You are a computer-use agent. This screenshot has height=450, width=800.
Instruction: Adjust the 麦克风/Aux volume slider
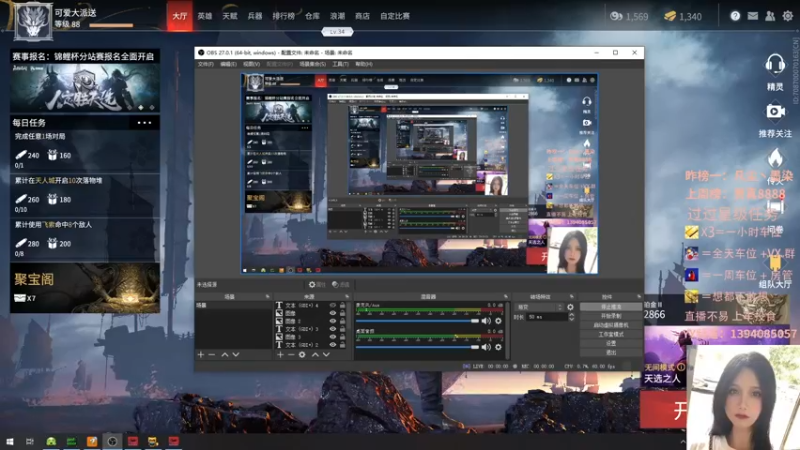tap(417, 321)
